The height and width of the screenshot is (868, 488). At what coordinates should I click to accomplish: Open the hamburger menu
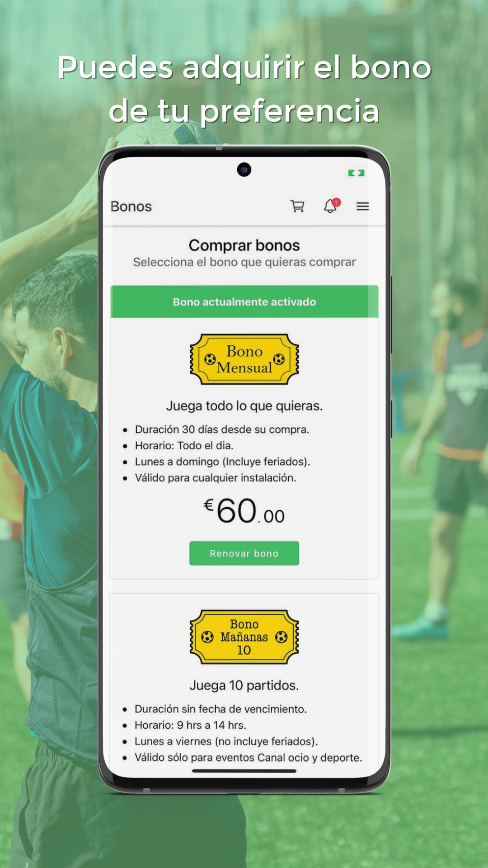362,207
